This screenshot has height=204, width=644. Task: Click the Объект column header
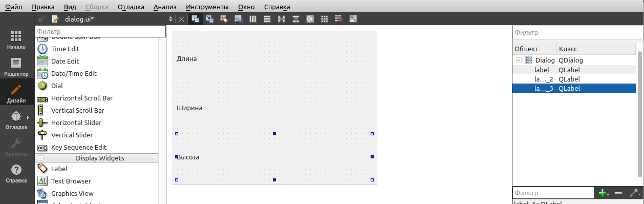click(x=534, y=49)
